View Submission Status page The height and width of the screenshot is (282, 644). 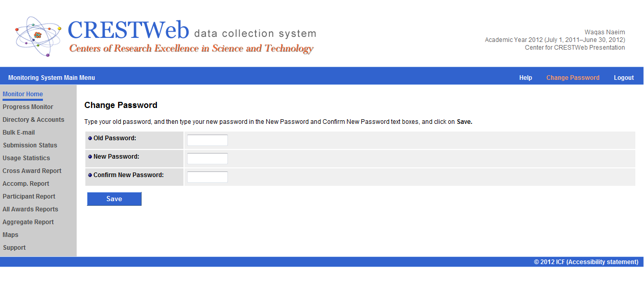(x=30, y=145)
